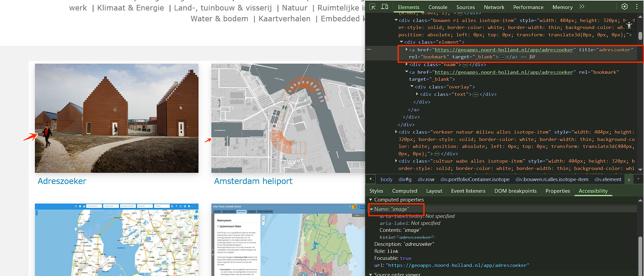
Task: Switch to the Event listeners pane
Action: (x=468, y=191)
